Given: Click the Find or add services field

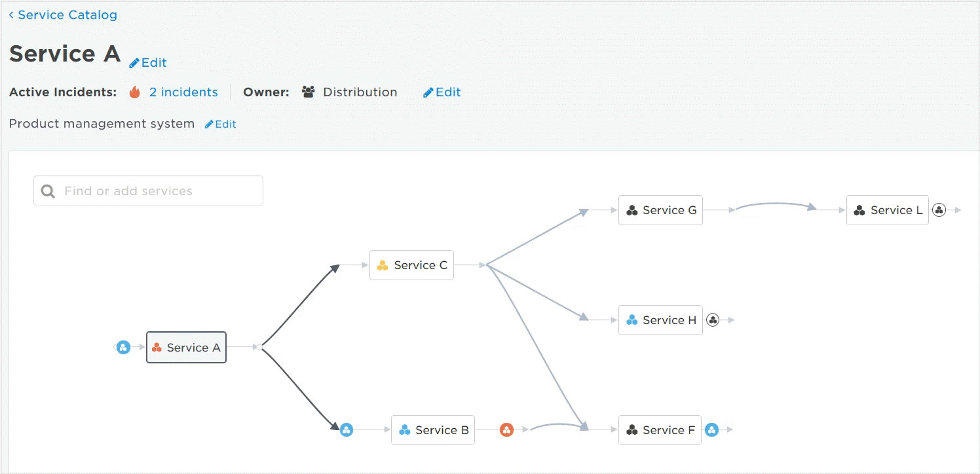Looking at the screenshot, I should coord(148,191).
